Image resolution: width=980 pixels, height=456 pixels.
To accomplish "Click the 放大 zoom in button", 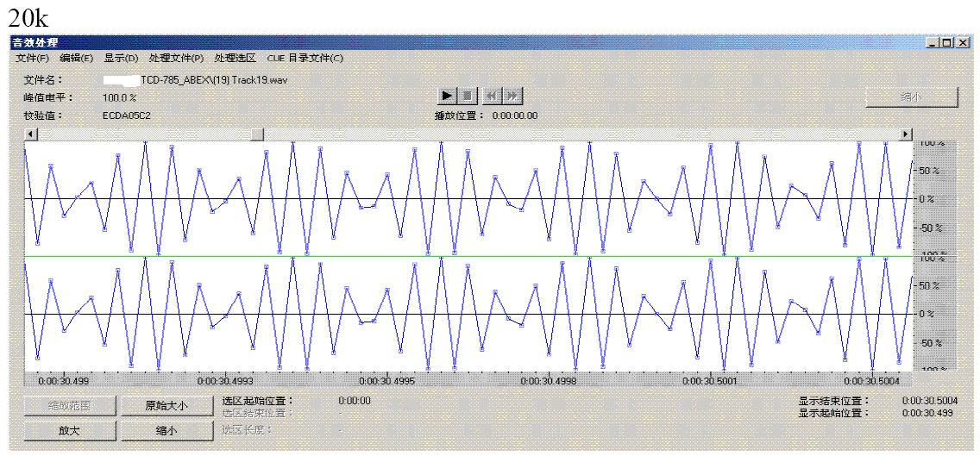I will (69, 430).
